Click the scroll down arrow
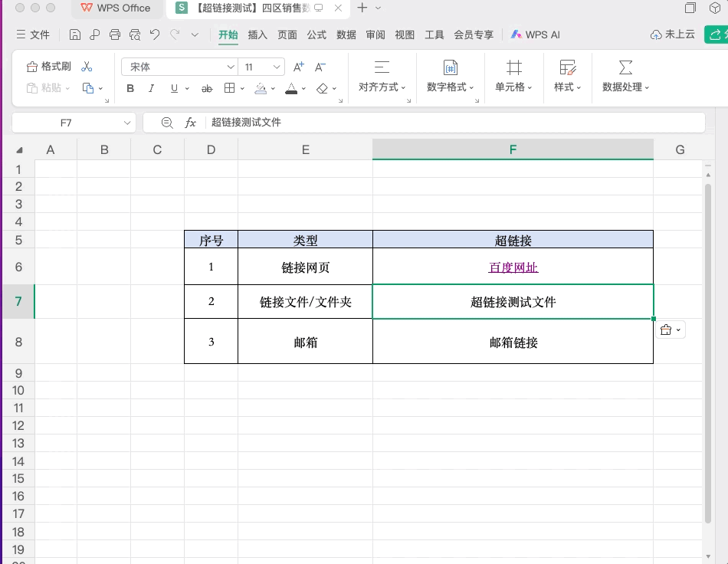This screenshot has width=728, height=564. [708, 556]
